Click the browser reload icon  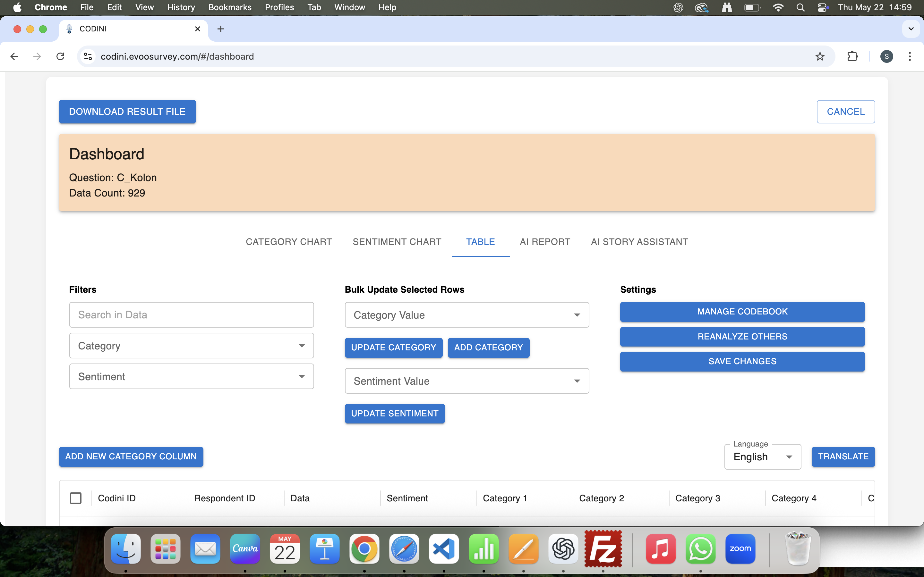pyautogui.click(x=60, y=56)
